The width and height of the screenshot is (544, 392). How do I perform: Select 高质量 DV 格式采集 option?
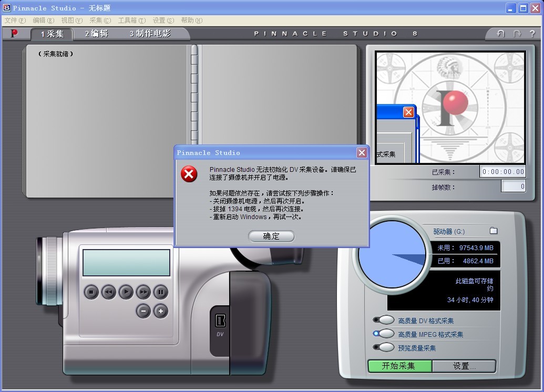pyautogui.click(x=385, y=320)
